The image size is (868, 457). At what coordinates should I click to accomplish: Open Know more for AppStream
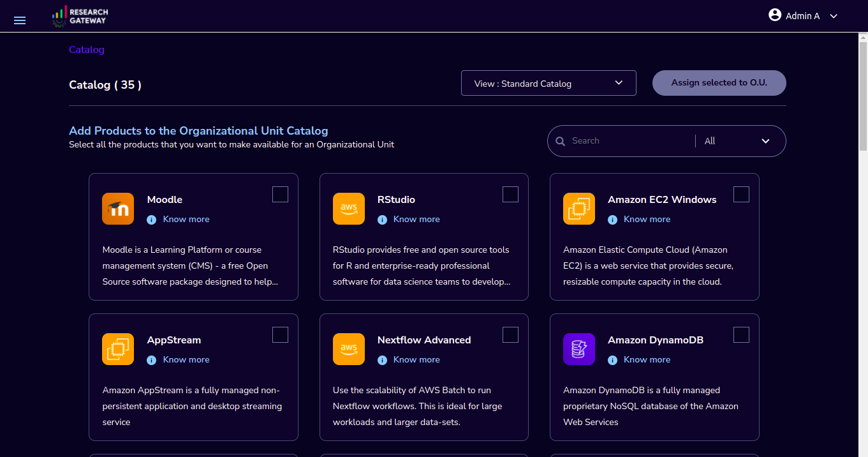click(186, 359)
